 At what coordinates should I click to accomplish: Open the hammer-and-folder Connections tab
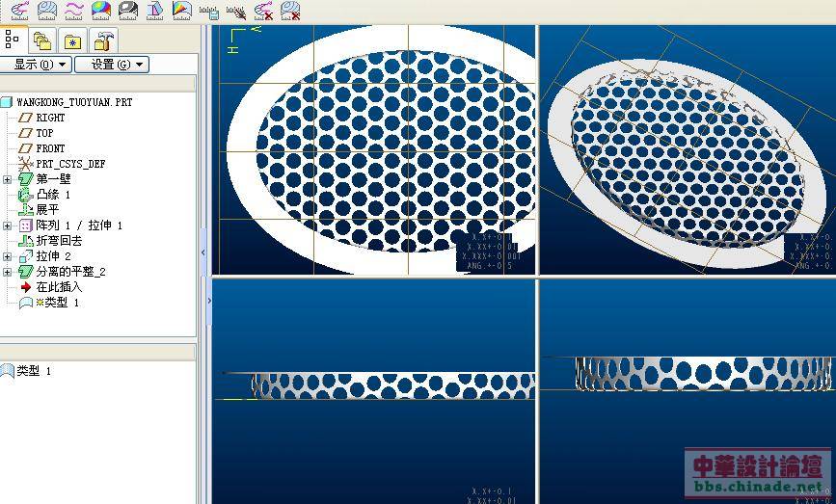tap(103, 40)
